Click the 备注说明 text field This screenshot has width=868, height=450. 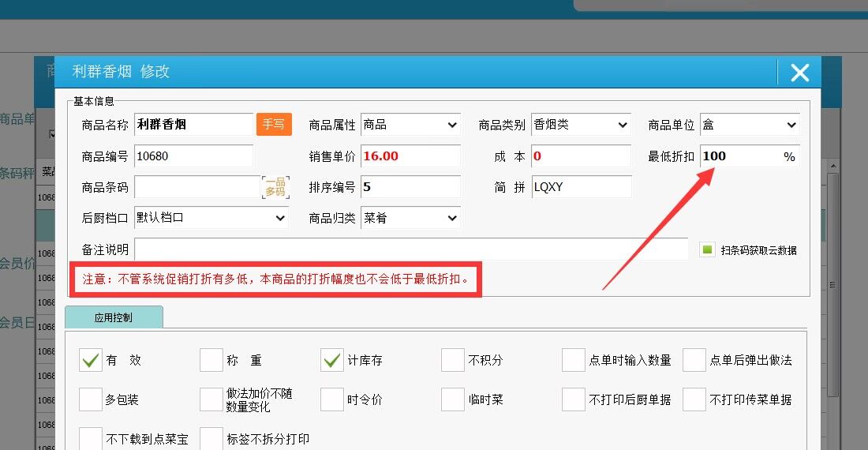(410, 249)
